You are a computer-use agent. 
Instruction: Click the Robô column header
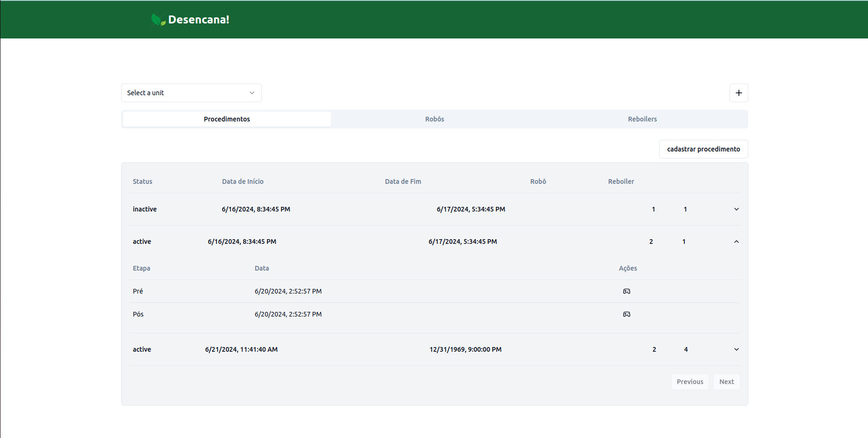(538, 181)
